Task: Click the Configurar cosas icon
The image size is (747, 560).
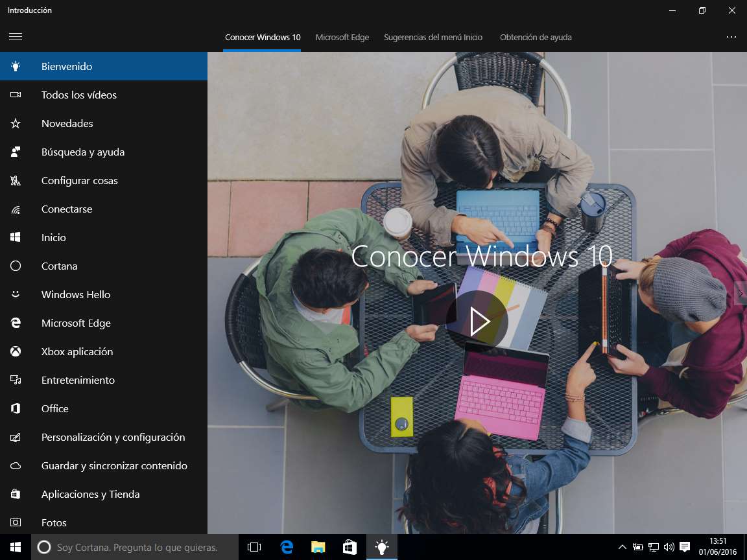Action: click(x=16, y=180)
